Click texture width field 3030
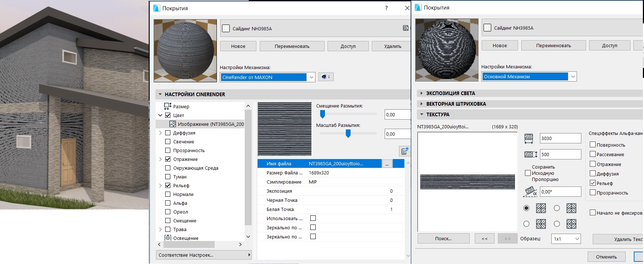The height and width of the screenshot is (264, 644). (560, 138)
